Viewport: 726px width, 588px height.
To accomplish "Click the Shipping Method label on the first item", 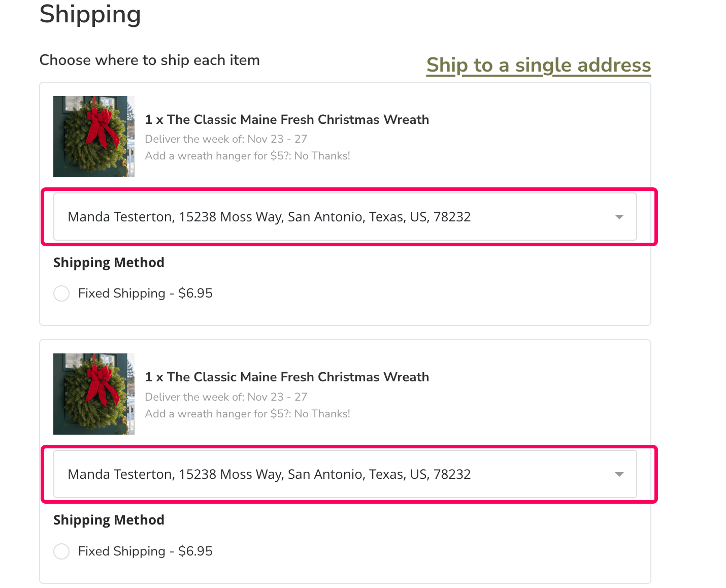I will 109,263.
